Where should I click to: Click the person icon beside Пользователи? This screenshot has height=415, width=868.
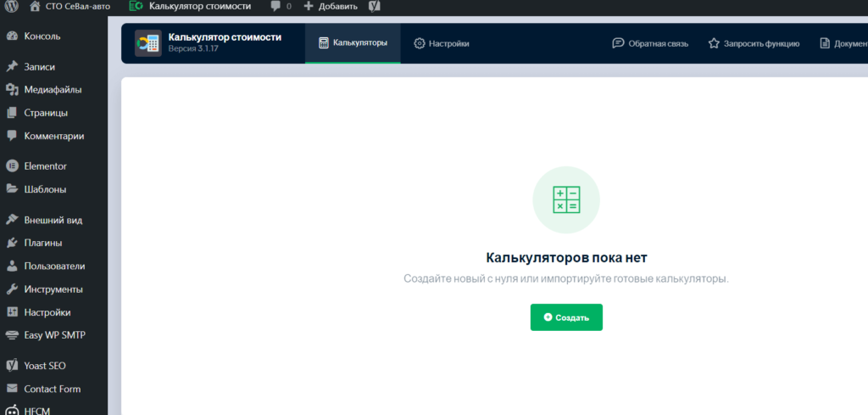(x=12, y=266)
